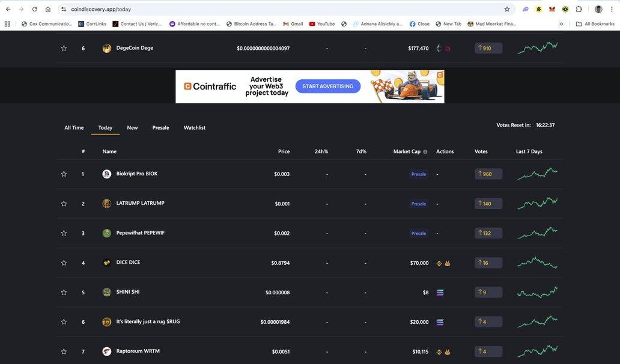Viewport: 620px width, 364px height.
Task: Click the Market Cap info icon
Action: (x=425, y=152)
